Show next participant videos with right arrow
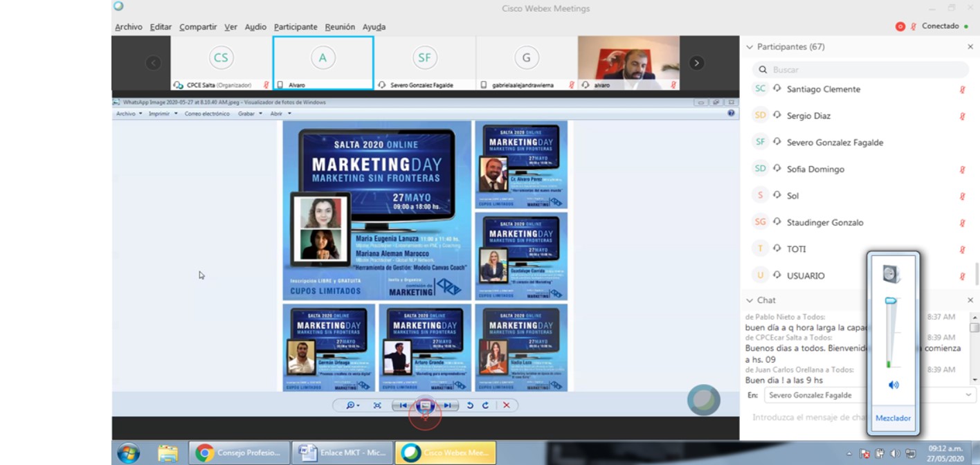Viewport: 980px width, 465px height. tap(697, 63)
